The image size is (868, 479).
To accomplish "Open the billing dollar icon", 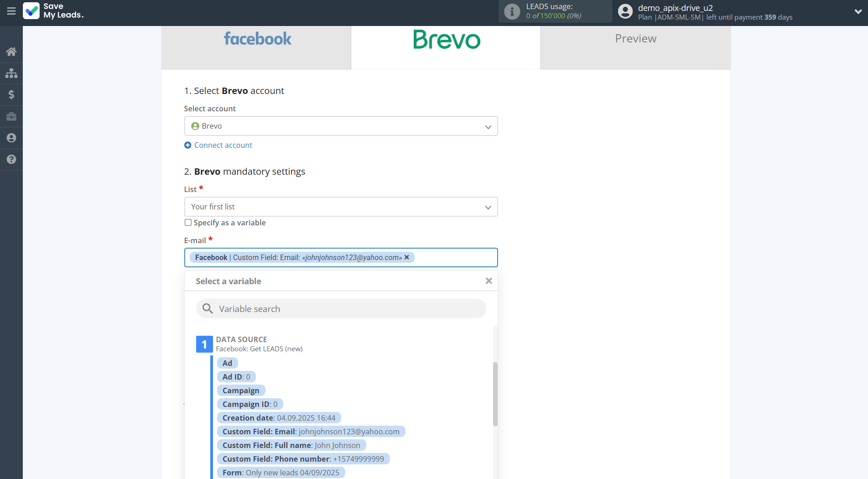I will pos(11,94).
